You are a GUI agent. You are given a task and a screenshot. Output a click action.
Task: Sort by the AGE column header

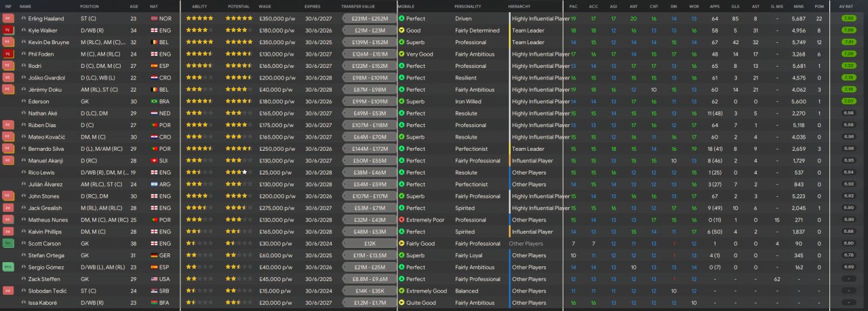click(x=134, y=6)
